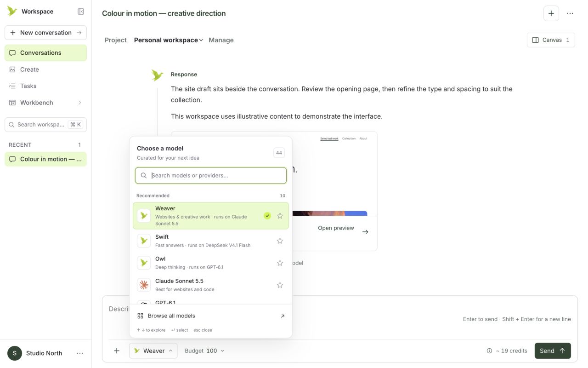Open the Colour in motion recent conversation
The width and height of the screenshot is (588, 368).
pos(45,159)
